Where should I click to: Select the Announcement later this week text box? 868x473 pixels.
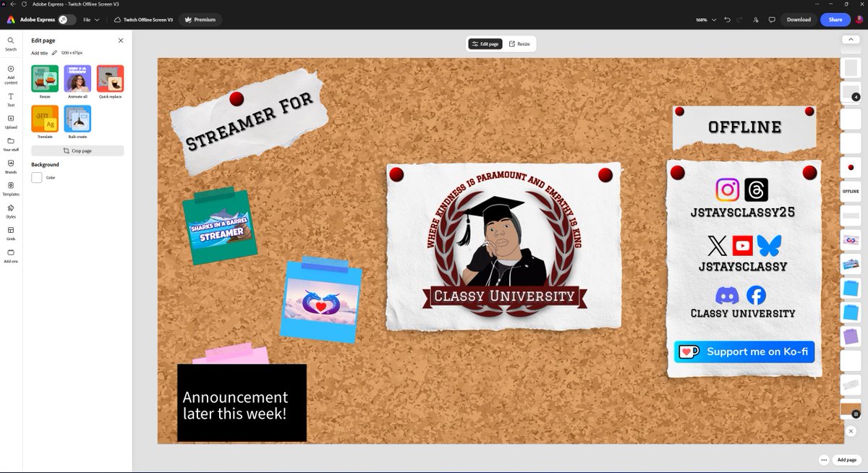(x=242, y=403)
